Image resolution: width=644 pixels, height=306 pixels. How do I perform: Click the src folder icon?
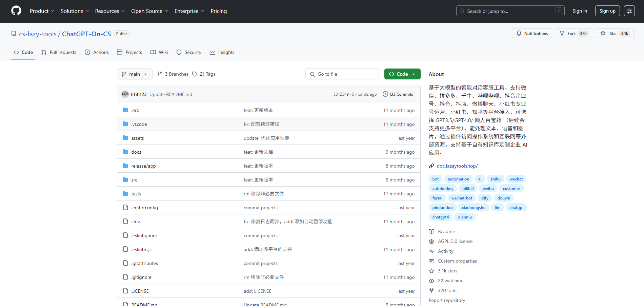125,179
